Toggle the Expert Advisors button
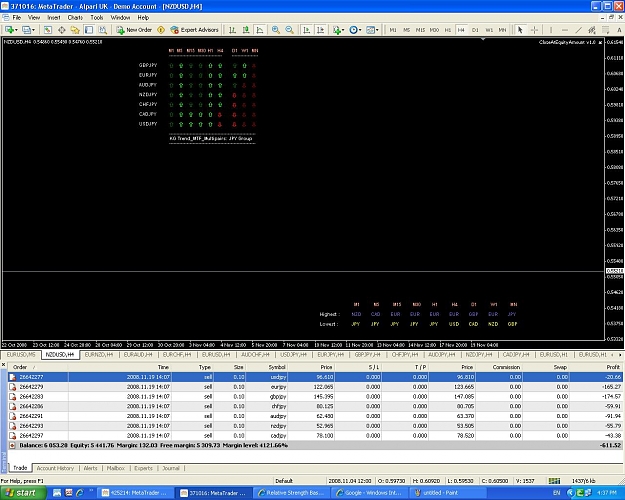Screen dimensions: 625x500 tap(194, 30)
